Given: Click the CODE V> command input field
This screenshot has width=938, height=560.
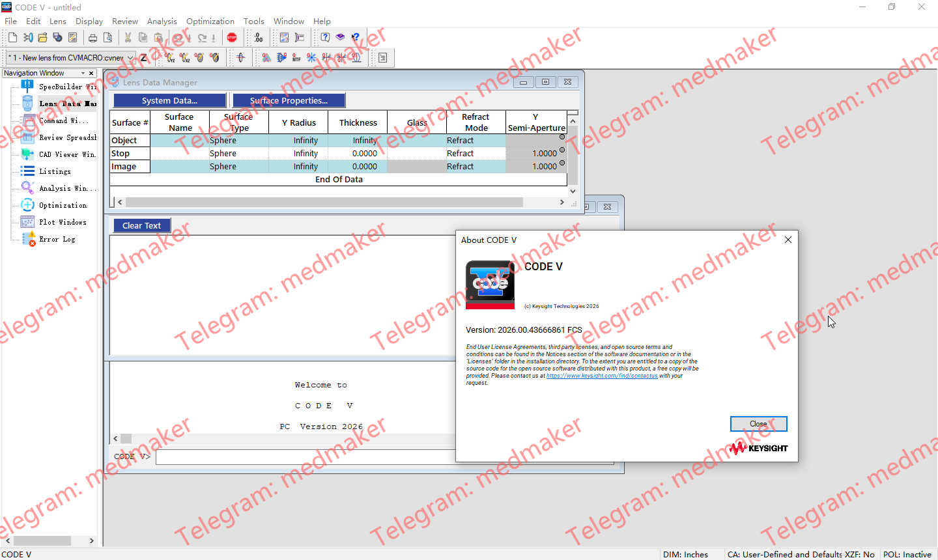Looking at the screenshot, I should pos(384,456).
